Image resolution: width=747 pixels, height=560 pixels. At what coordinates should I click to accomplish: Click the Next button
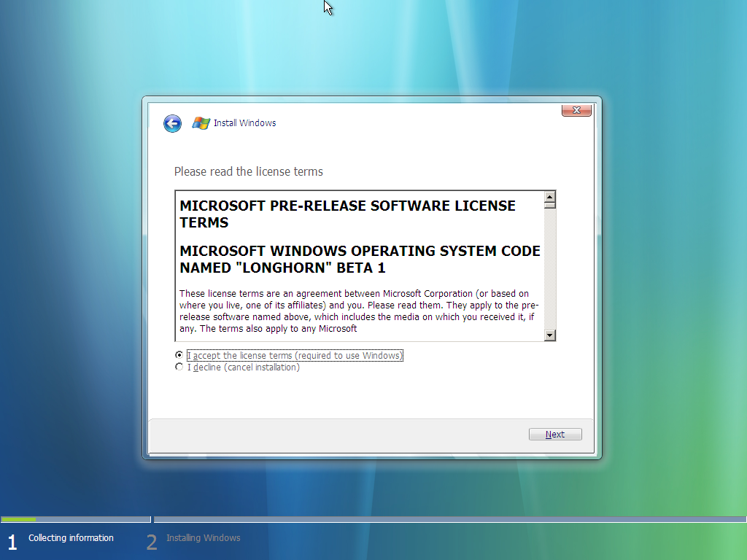pyautogui.click(x=555, y=435)
